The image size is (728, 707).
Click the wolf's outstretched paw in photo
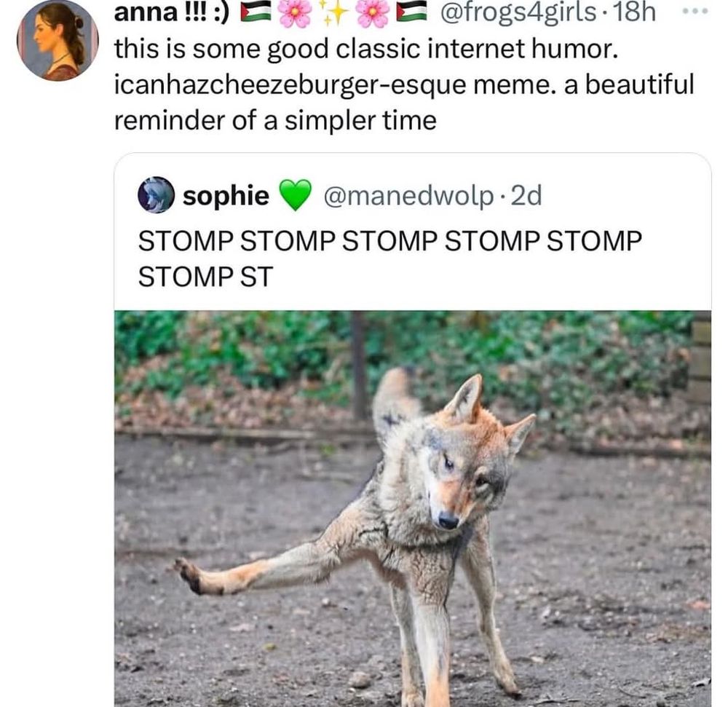tap(192, 576)
